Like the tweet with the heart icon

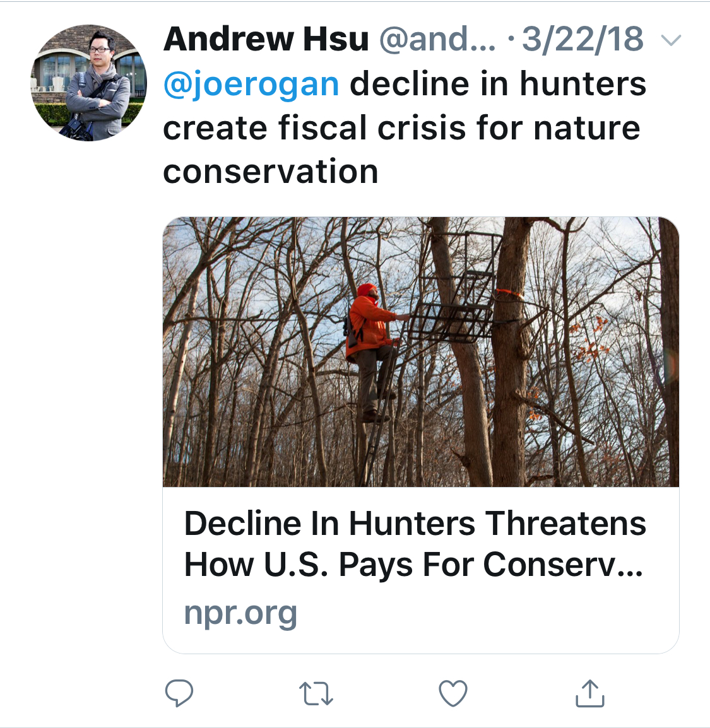pos(453,693)
